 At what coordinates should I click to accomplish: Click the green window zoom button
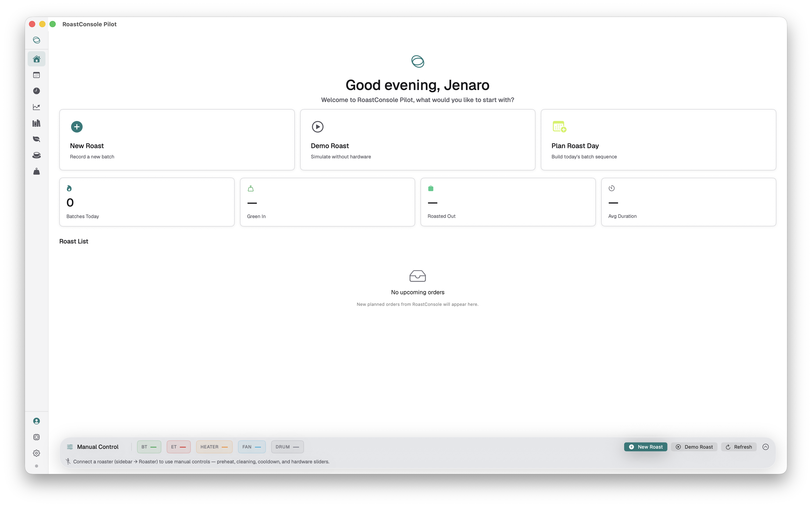(x=53, y=24)
